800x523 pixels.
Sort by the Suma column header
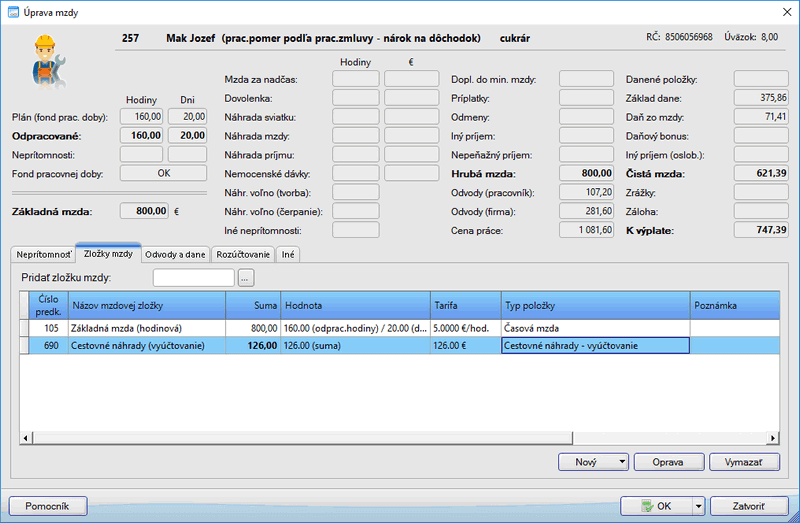pos(252,304)
